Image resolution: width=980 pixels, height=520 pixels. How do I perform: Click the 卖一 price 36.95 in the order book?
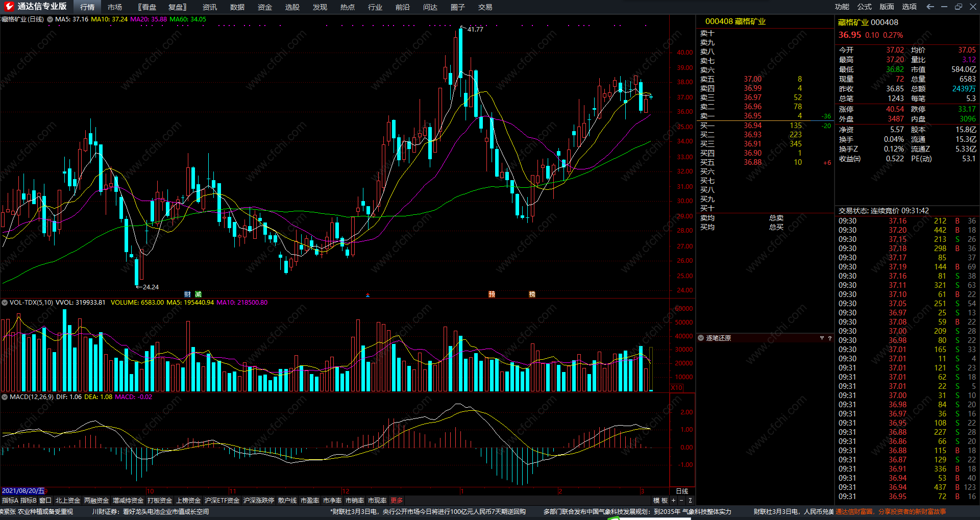(x=752, y=116)
